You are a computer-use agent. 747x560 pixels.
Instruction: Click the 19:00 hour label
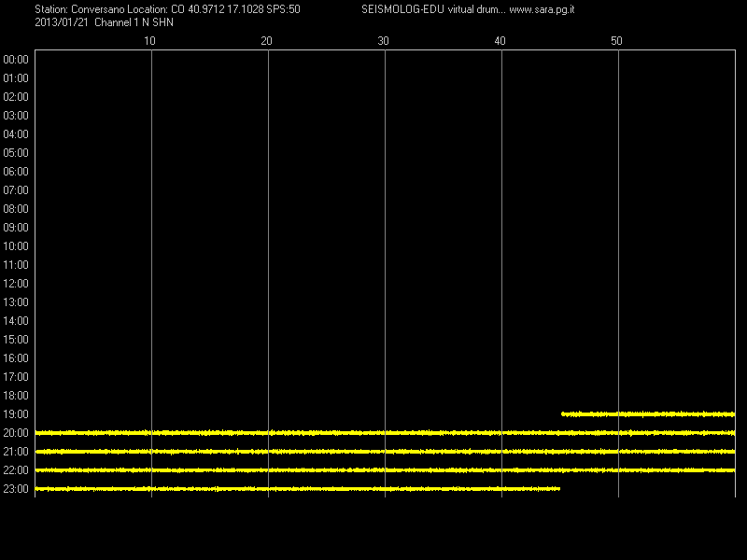(16, 414)
